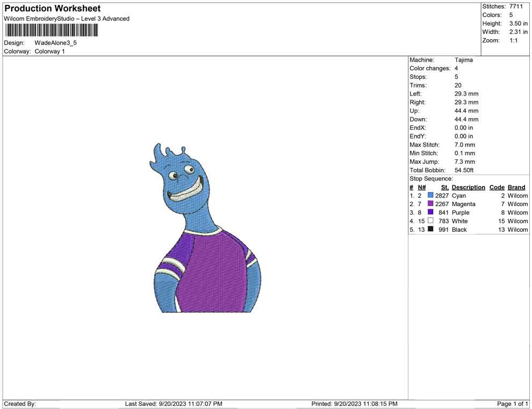
Task: Click the White stitch count 783
Action: (x=444, y=221)
